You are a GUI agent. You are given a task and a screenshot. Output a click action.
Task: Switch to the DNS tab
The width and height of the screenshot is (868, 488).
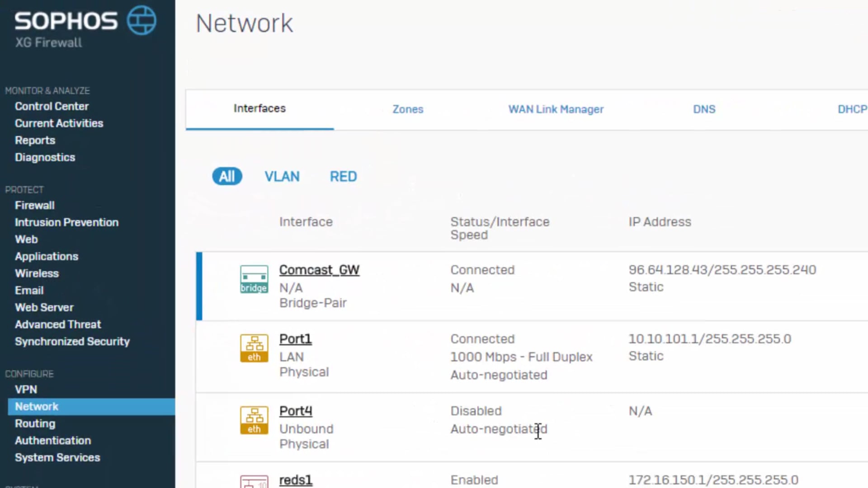click(x=704, y=109)
